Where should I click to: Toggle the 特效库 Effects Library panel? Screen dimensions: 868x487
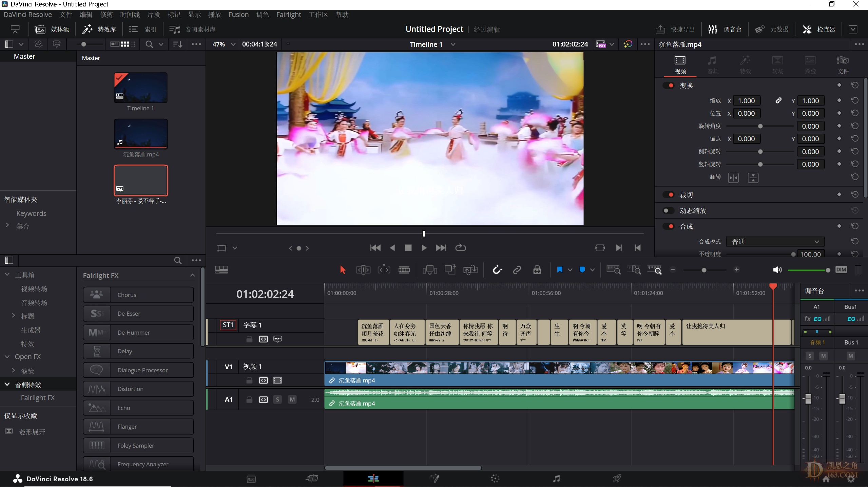pos(99,30)
